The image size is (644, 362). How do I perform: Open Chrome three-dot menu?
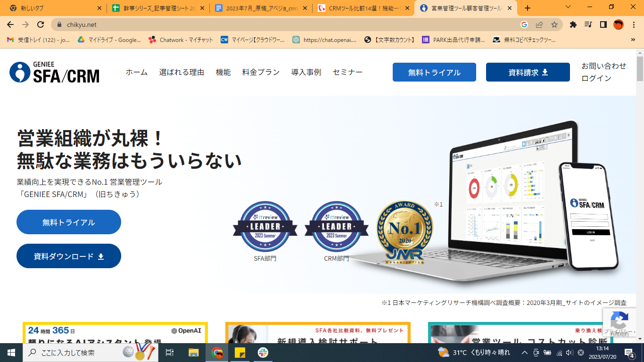coord(634,25)
